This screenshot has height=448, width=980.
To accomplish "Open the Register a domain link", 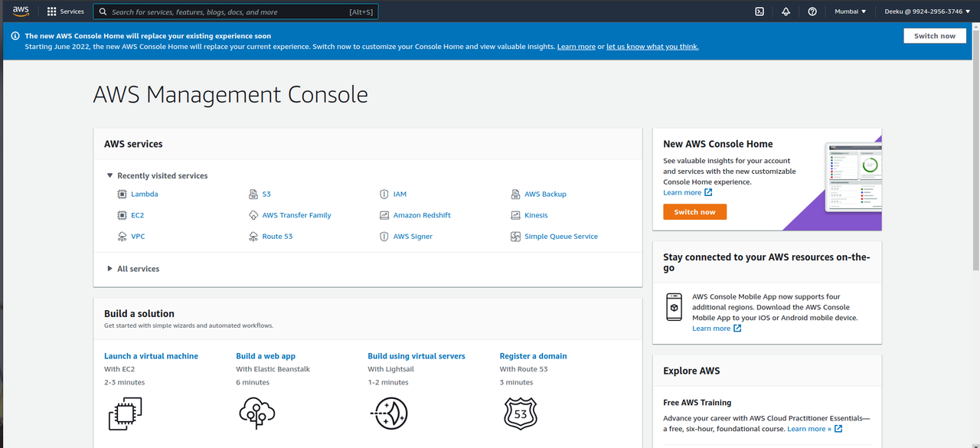I will click(533, 356).
